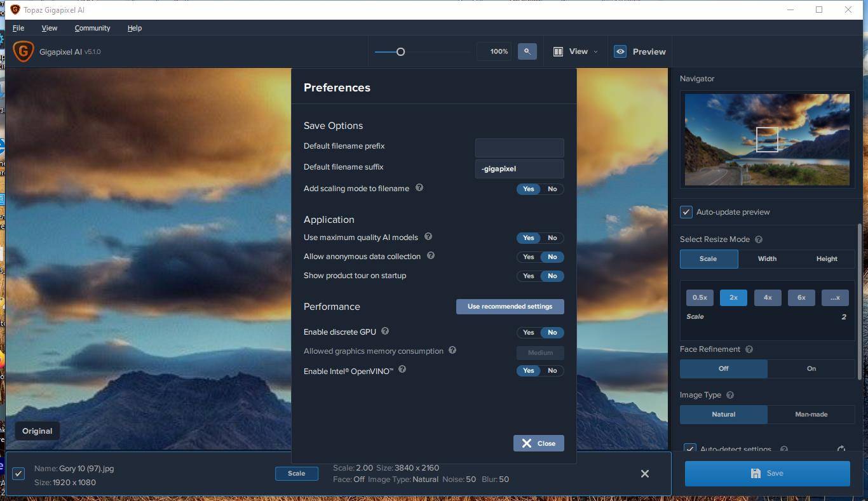Click Use recommended settings button
The width and height of the screenshot is (868, 501).
510,306
